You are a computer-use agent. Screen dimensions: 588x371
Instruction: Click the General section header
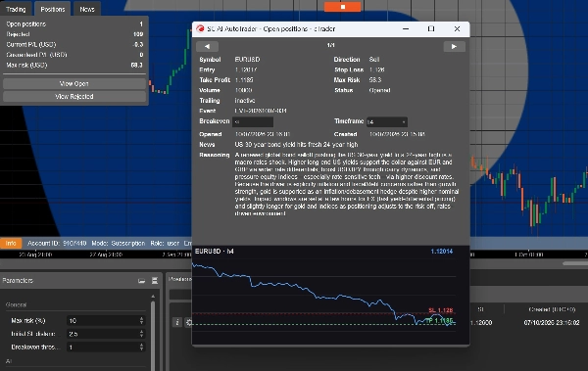16,304
